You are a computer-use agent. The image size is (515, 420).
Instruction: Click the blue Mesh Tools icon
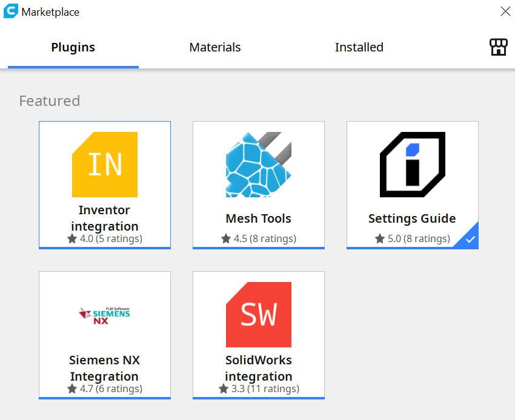pyautogui.click(x=259, y=165)
